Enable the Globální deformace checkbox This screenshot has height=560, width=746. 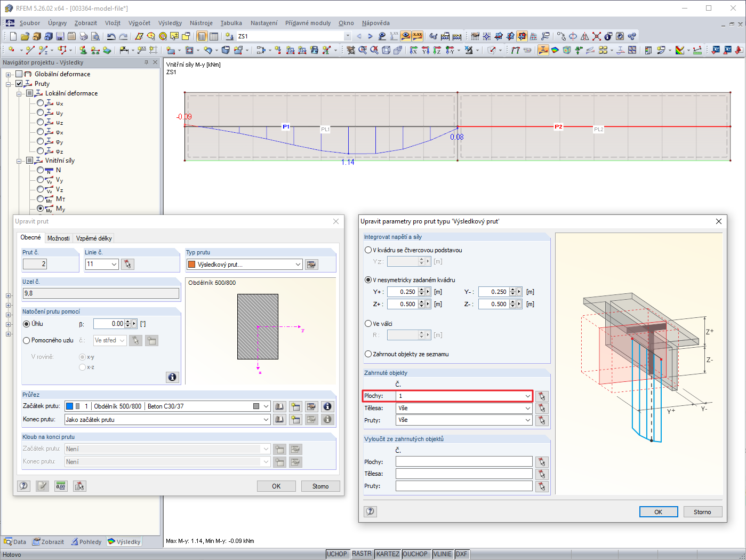[x=19, y=74]
